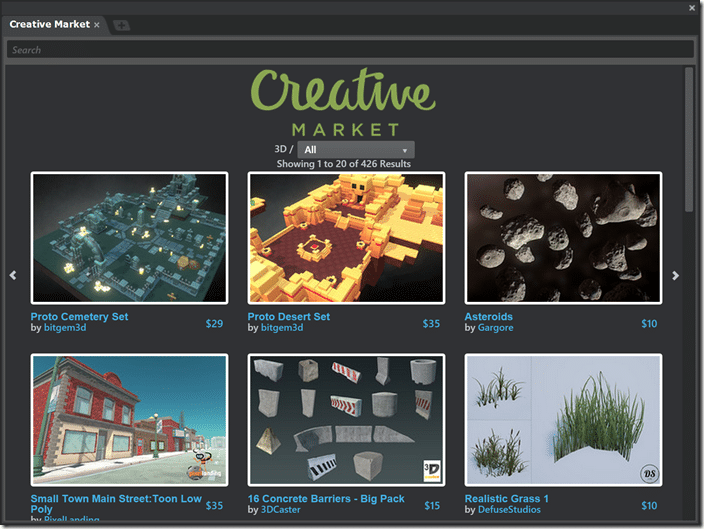Go to the previous results page arrow

[13, 275]
